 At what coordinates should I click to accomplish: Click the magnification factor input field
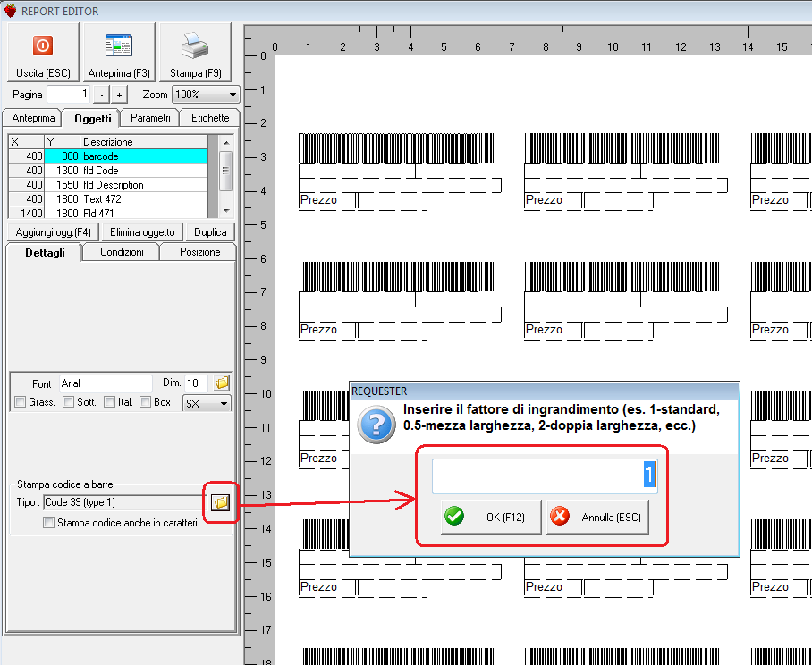tap(545, 476)
